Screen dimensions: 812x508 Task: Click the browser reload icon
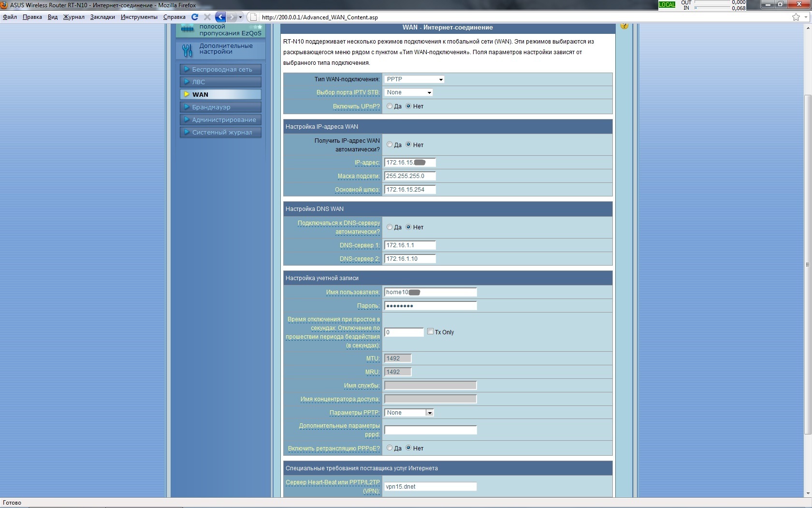coord(195,17)
